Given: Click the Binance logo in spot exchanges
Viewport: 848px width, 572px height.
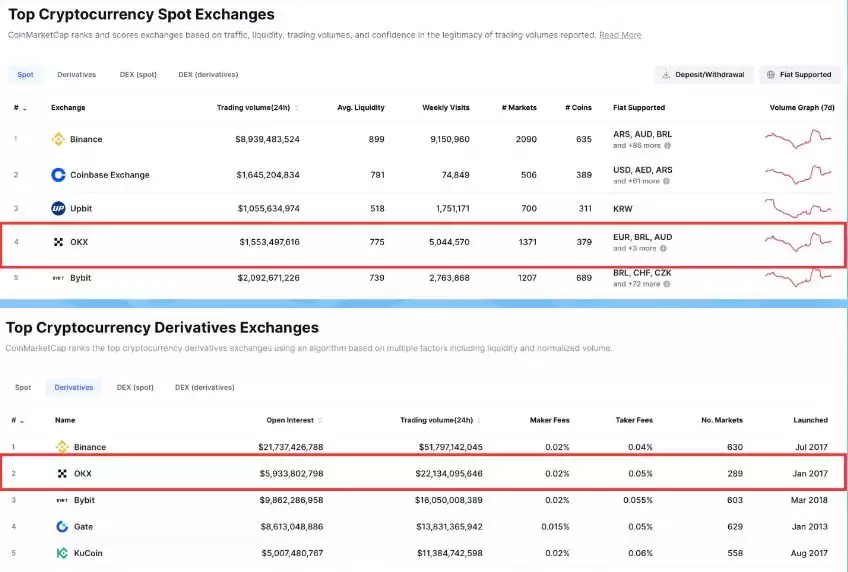Looking at the screenshot, I should coord(58,139).
